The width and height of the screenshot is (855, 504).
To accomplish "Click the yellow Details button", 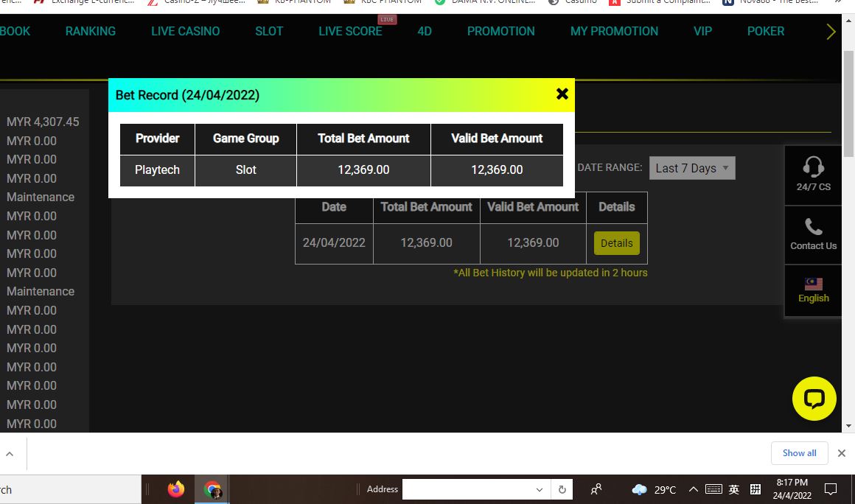I will coord(616,243).
